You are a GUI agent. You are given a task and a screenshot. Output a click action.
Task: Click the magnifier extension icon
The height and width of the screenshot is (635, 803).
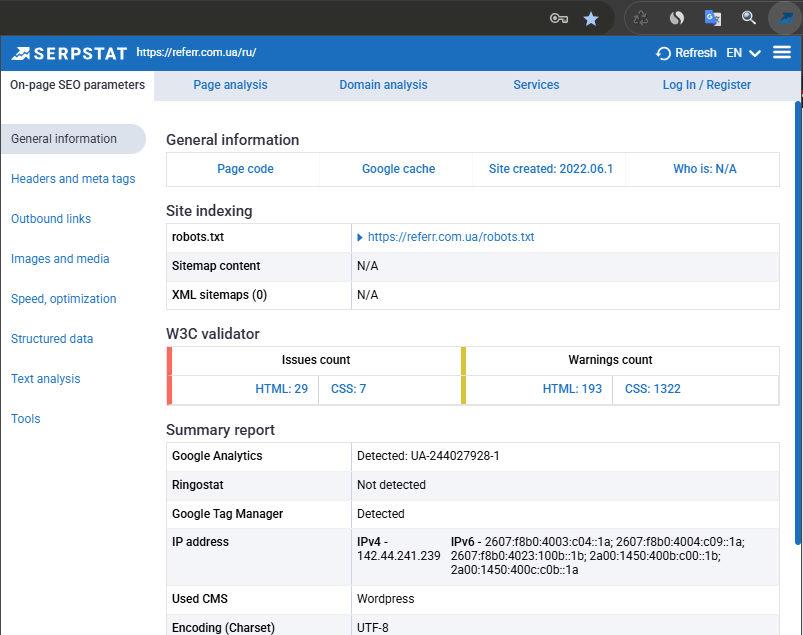(x=749, y=18)
